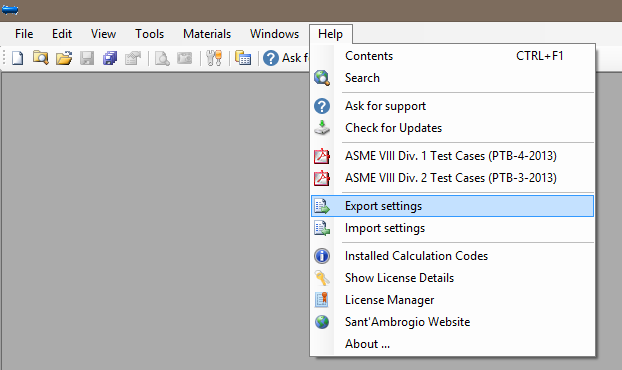Click the calculator windows toolbar icon

[243, 58]
